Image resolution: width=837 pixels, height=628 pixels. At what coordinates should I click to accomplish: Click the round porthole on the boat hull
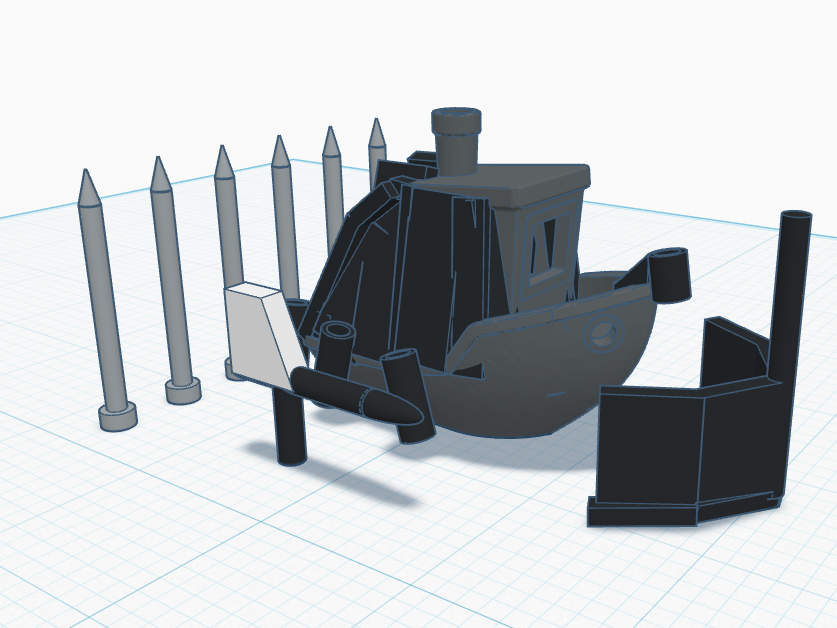[x=604, y=332]
